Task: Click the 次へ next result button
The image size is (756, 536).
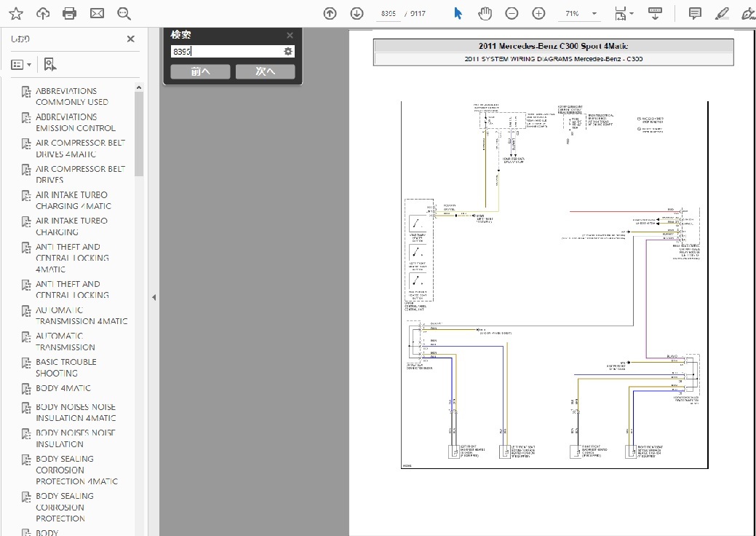Action: tap(265, 71)
